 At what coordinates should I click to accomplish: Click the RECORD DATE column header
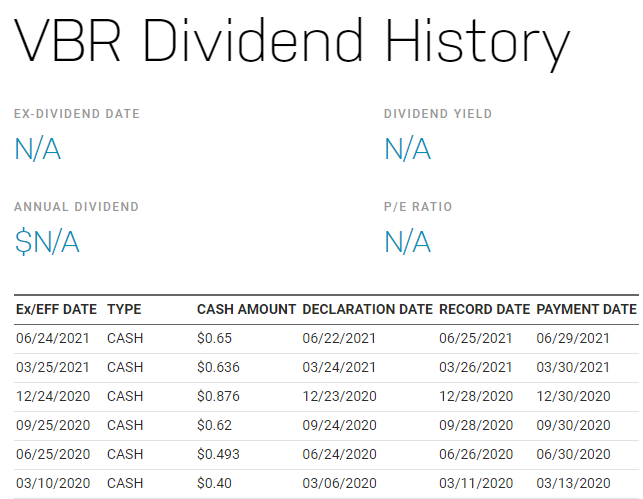[x=485, y=309]
